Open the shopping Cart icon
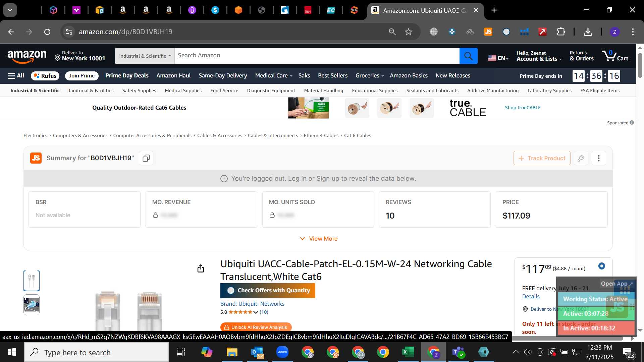The height and width of the screenshot is (362, 644). 615,56
